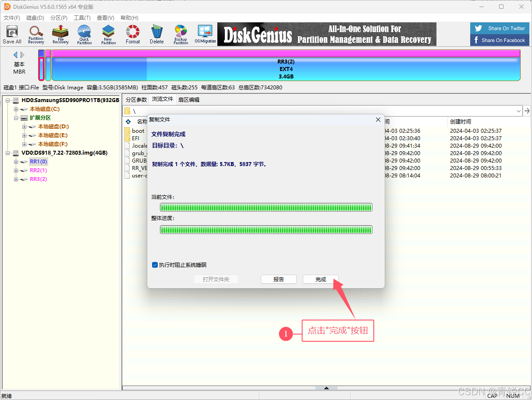The width and height of the screenshot is (532, 400).
Task: Open the 帮助(H) menu
Action: [129, 18]
